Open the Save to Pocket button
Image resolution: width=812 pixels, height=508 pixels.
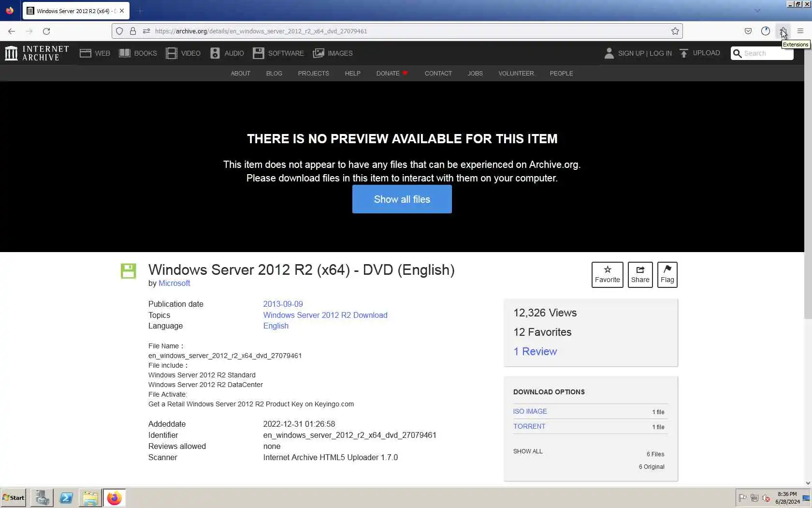point(748,31)
